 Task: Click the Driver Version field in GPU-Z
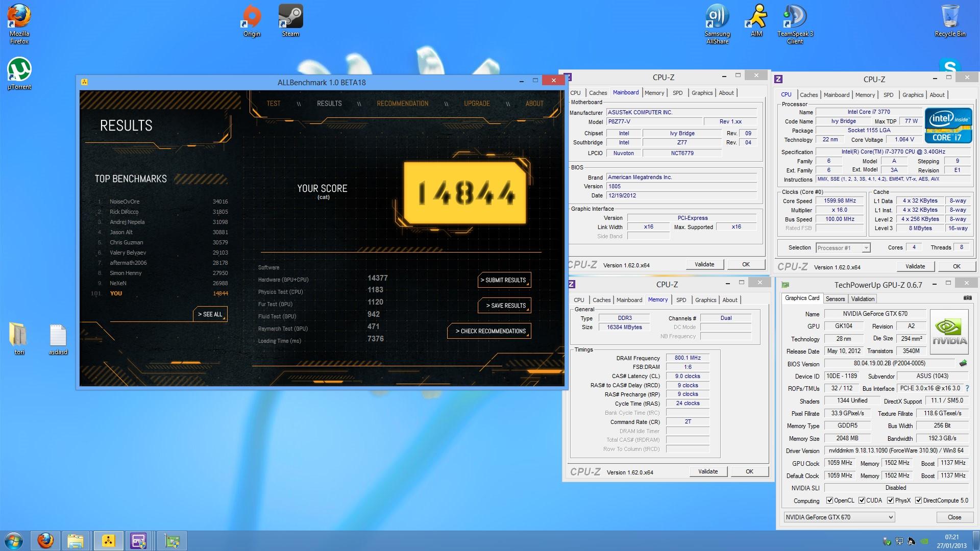[x=897, y=450]
